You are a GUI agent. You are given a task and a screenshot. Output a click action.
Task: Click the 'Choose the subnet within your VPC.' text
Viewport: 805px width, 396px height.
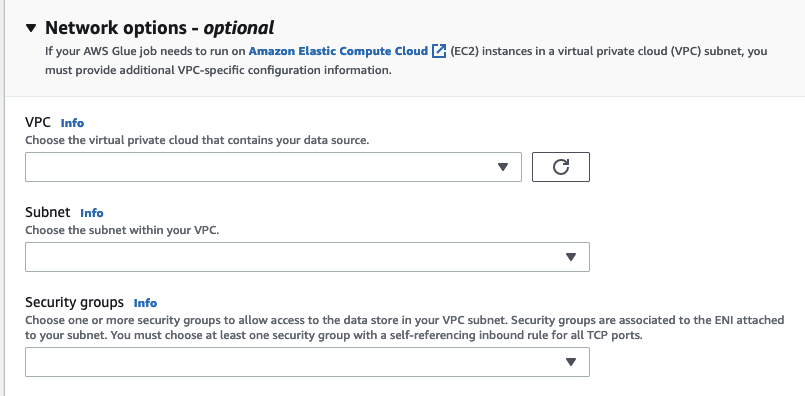(122, 230)
